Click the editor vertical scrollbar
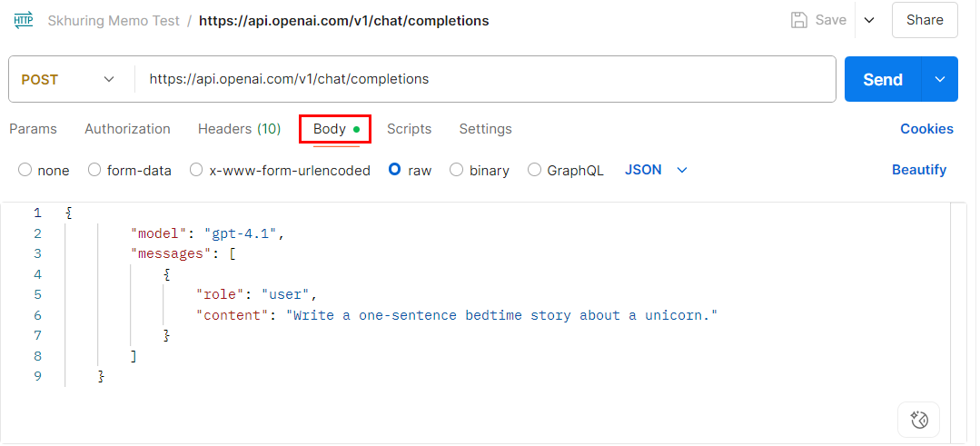 [958, 322]
